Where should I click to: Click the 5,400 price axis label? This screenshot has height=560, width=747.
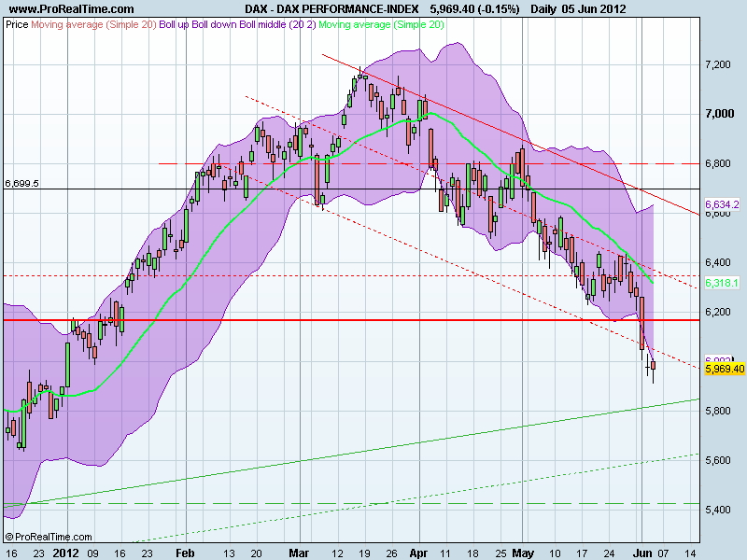tap(718, 510)
